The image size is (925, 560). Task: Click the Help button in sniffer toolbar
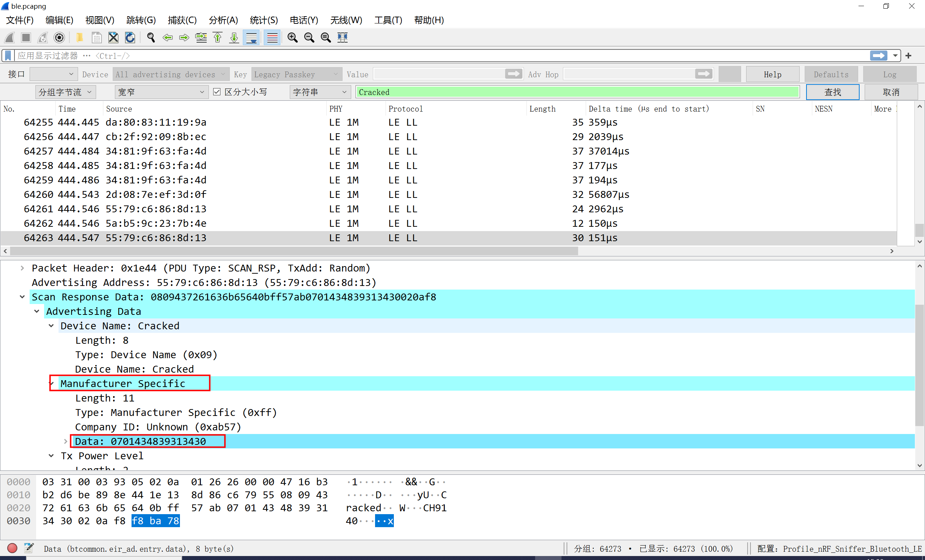772,74
